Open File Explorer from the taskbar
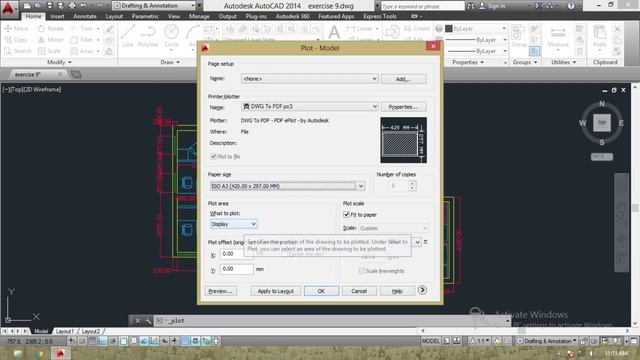Image resolution: width=640 pixels, height=360 pixels. [18, 353]
